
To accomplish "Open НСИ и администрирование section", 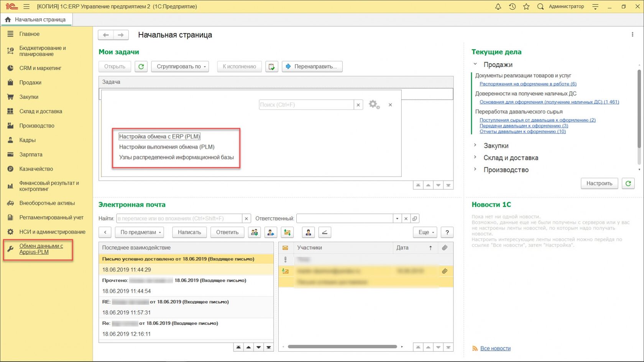I will [53, 232].
